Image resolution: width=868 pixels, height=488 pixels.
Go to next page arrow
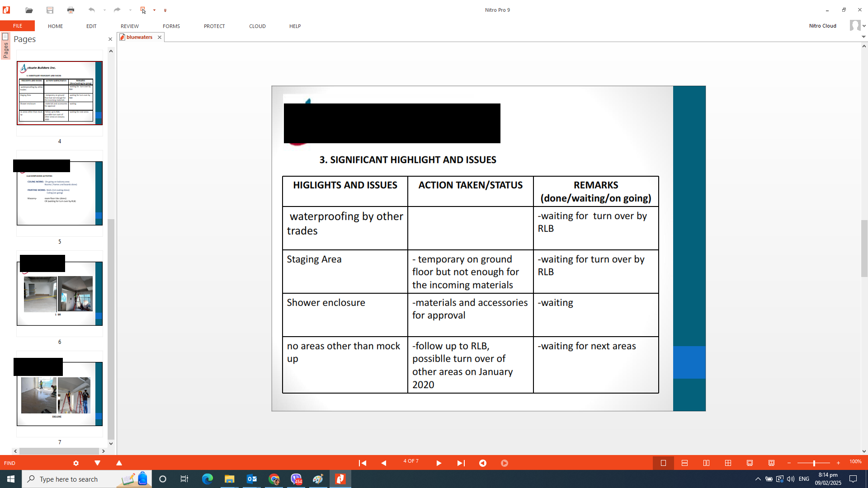439,463
